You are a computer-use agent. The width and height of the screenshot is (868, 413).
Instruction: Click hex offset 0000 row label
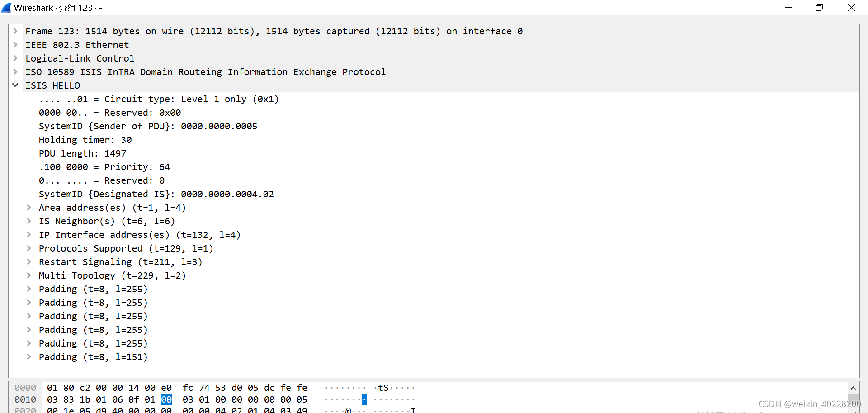[x=25, y=388]
